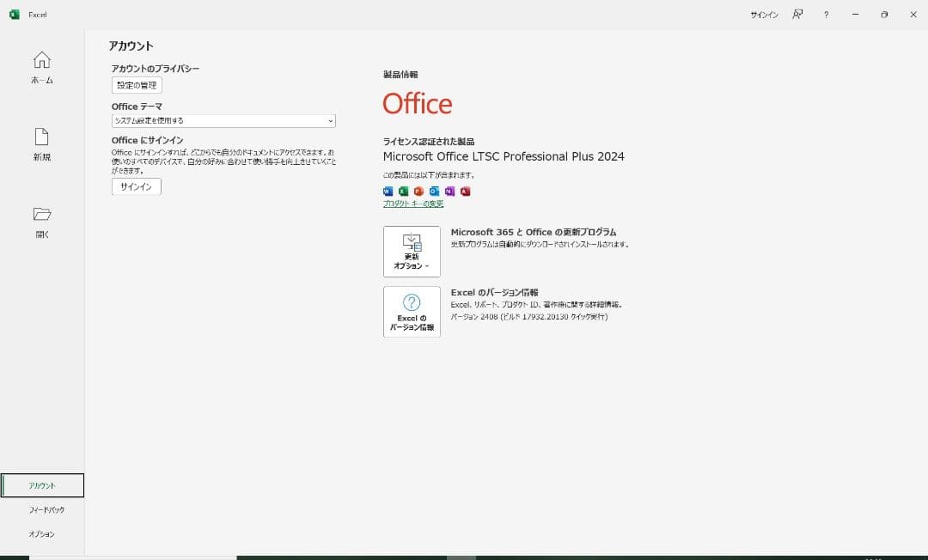Screen dimensions: 928x560
Task: Open オプション from the sidebar
Action: pyautogui.click(x=41, y=533)
